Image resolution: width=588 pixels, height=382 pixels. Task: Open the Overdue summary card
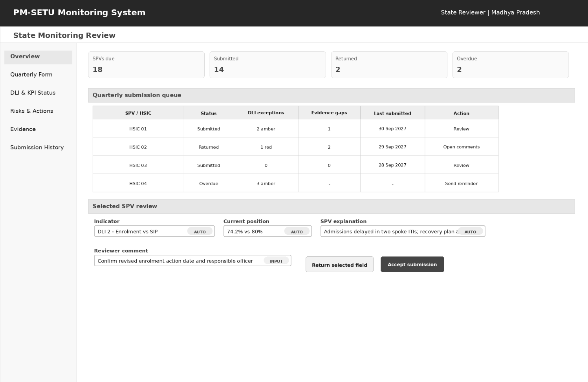[x=510, y=65]
